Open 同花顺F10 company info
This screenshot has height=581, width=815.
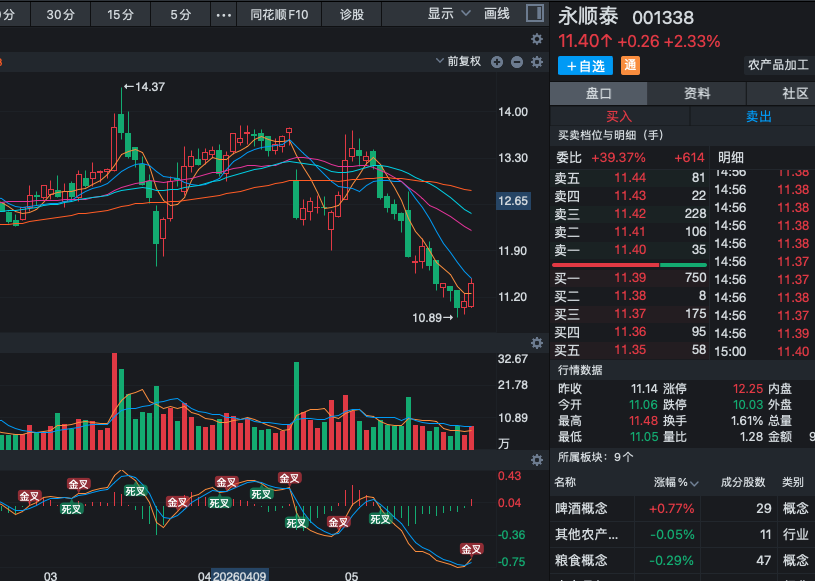[x=279, y=15]
